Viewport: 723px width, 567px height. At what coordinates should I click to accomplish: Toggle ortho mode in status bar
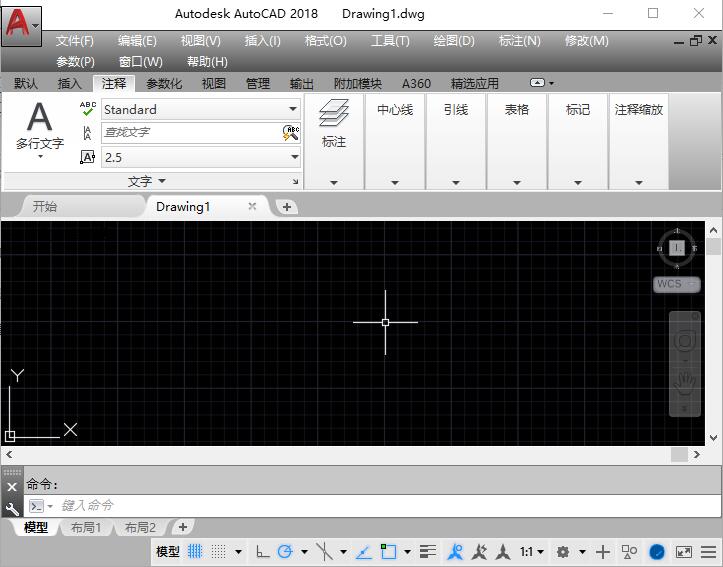262,551
